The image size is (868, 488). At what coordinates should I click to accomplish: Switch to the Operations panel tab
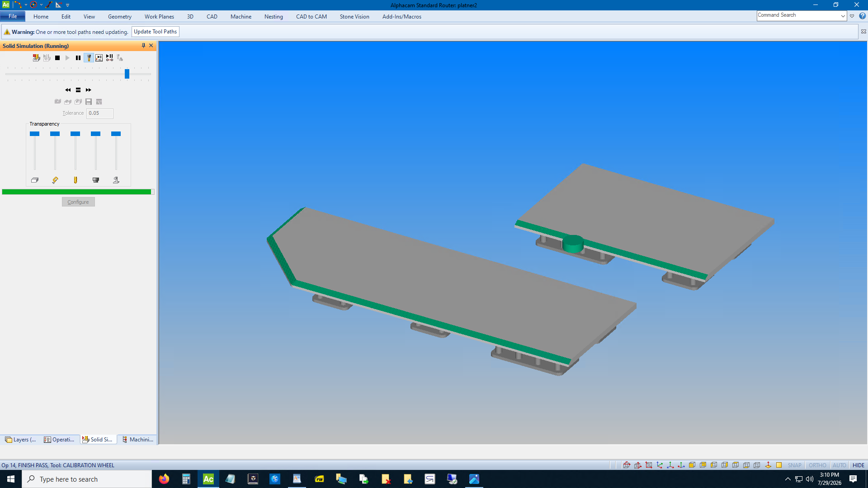click(59, 440)
